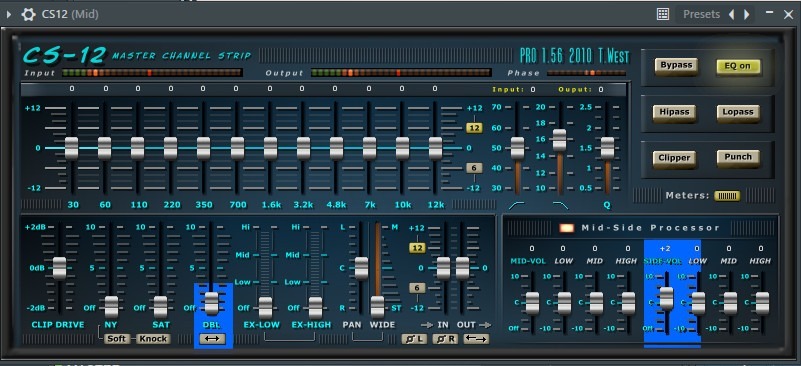Click the 350 Hz EQ band fader

coord(203,148)
